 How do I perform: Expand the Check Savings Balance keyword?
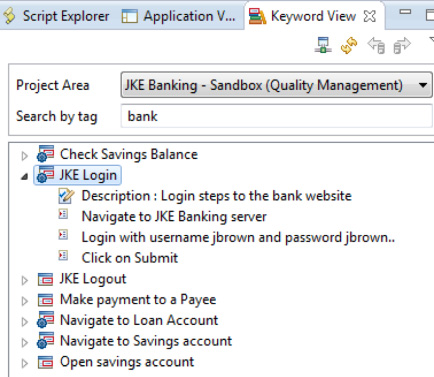[24, 155]
